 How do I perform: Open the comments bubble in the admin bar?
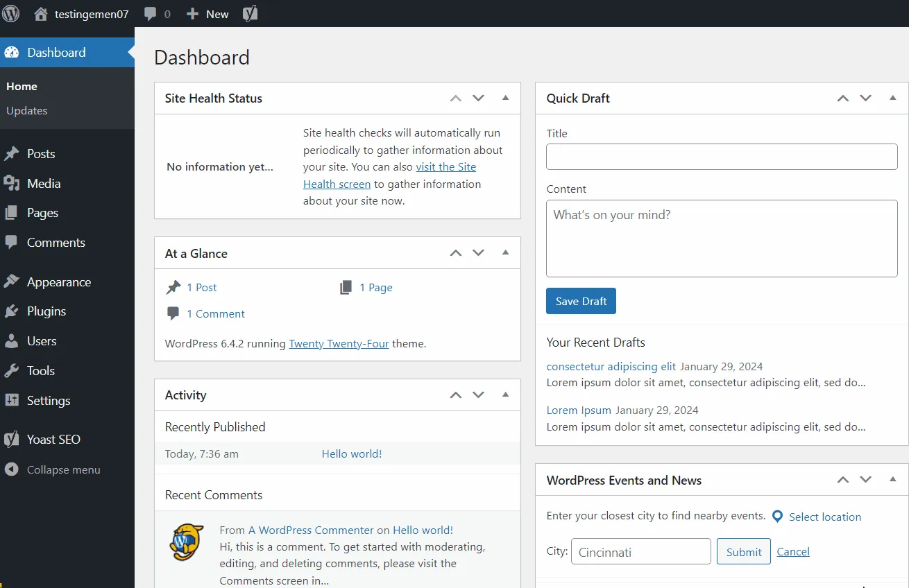click(148, 13)
